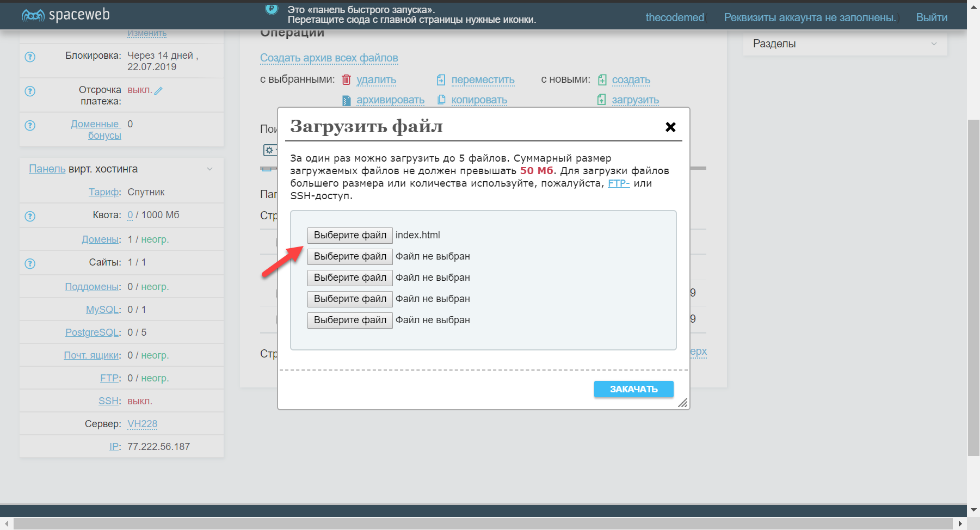Collapse the Панель вирт. хостинга section
This screenshot has width=980, height=530.
point(209,169)
